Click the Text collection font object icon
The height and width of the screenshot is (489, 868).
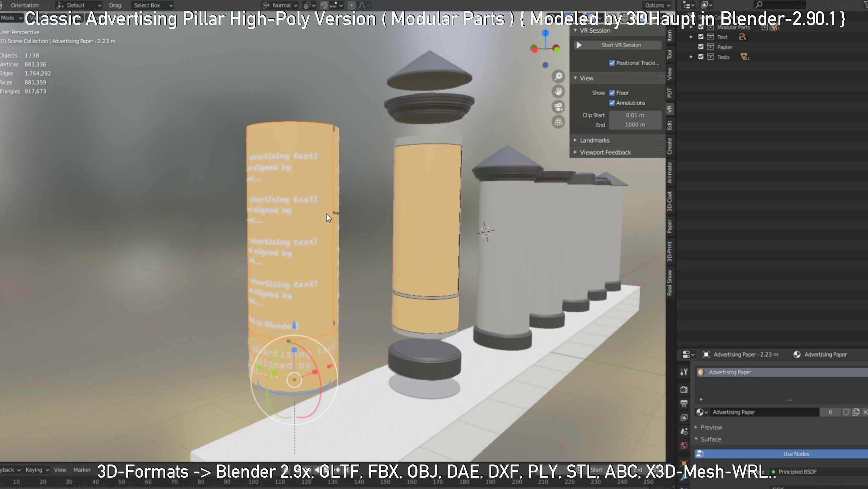[x=743, y=37]
